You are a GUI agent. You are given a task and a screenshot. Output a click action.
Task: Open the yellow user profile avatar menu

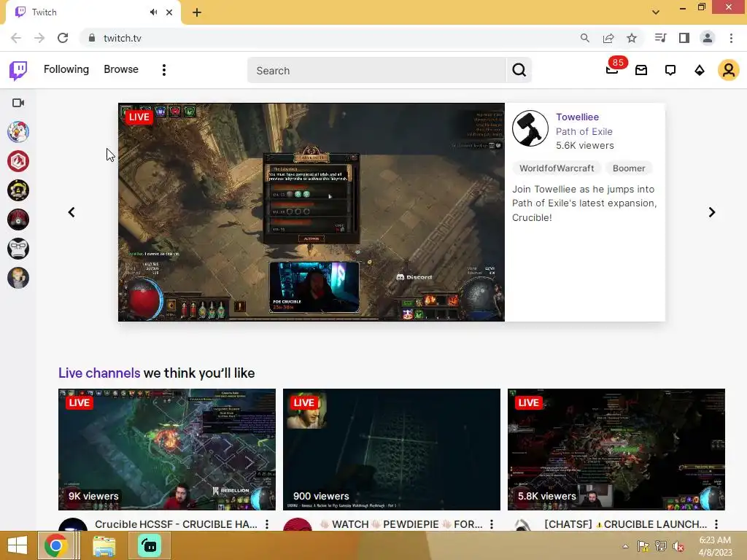pyautogui.click(x=729, y=70)
